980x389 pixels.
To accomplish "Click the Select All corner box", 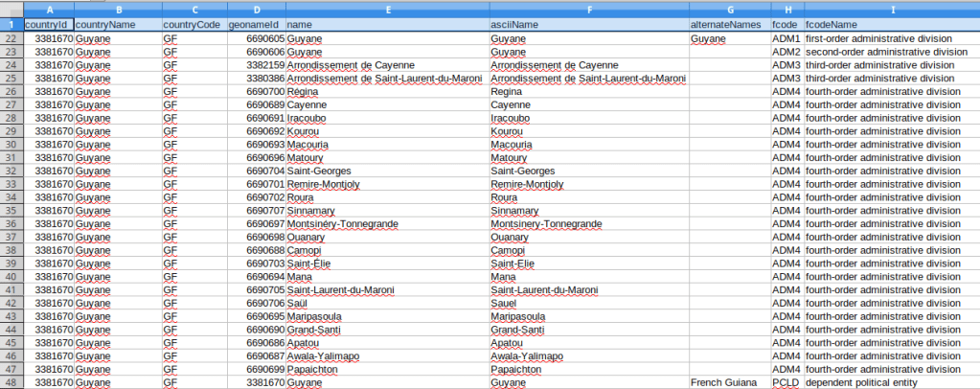I will tap(11, 8).
